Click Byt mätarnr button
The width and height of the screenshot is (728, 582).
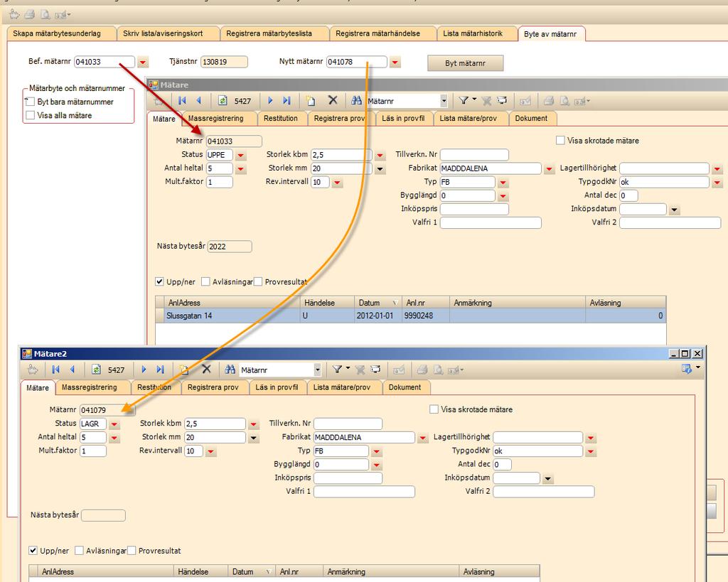[x=465, y=63]
